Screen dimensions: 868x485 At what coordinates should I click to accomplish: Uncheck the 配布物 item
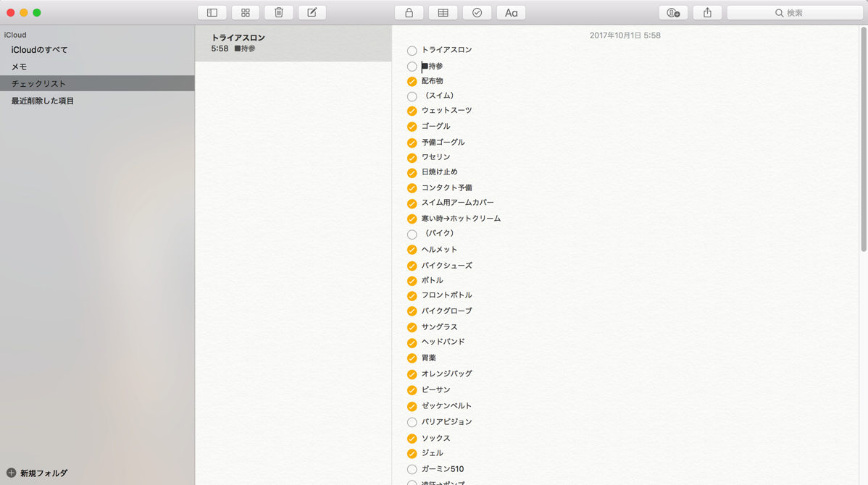[x=412, y=82]
